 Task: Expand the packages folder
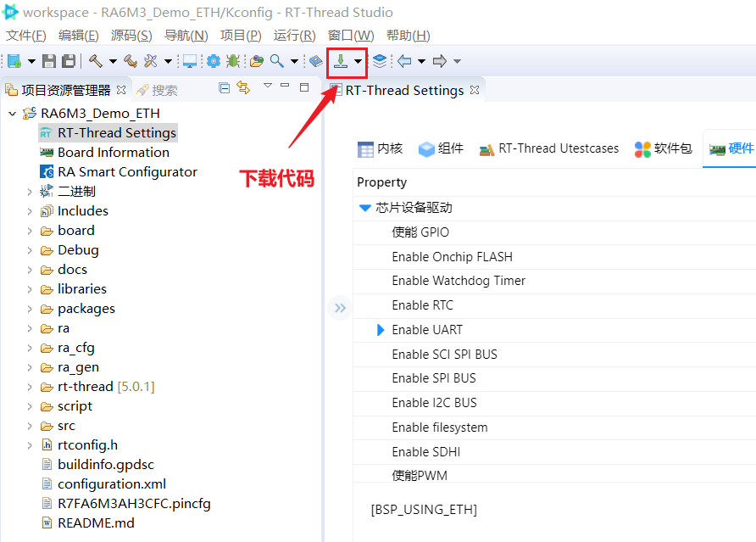click(x=30, y=309)
